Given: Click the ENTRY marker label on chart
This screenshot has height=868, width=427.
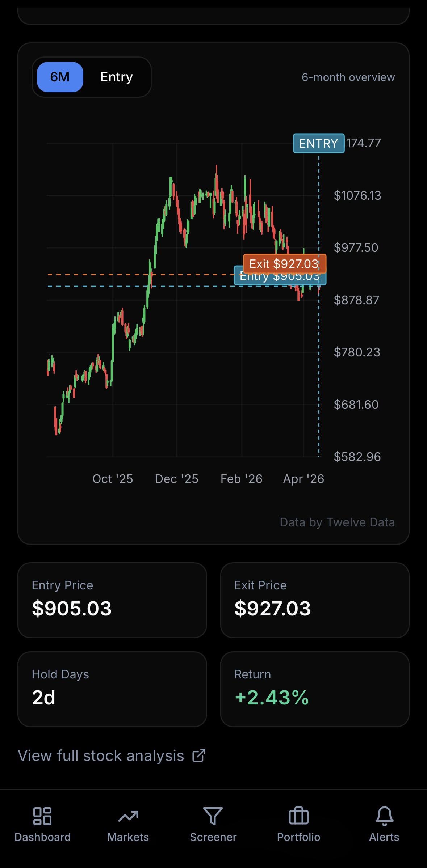Looking at the screenshot, I should pyautogui.click(x=318, y=143).
